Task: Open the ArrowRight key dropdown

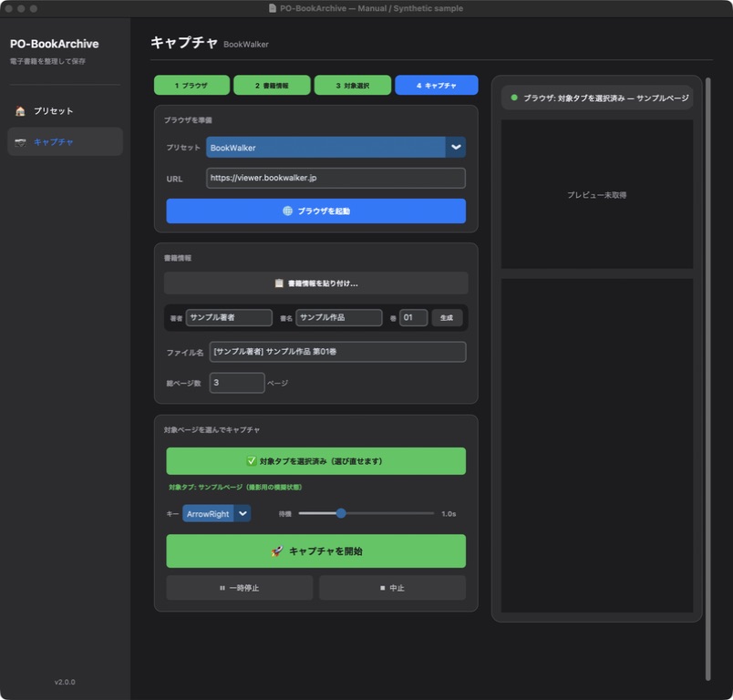Action: (216, 513)
